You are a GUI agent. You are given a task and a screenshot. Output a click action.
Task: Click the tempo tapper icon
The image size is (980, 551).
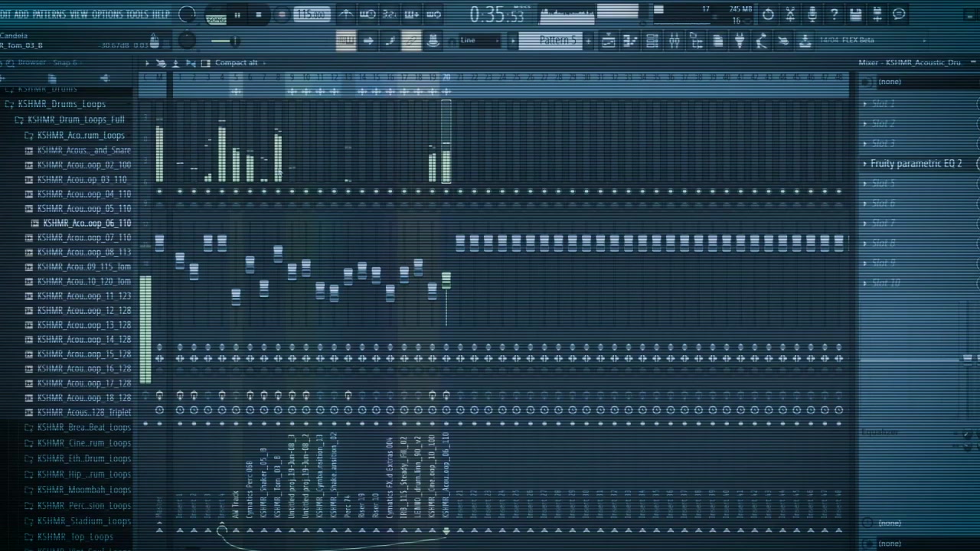tap(762, 41)
